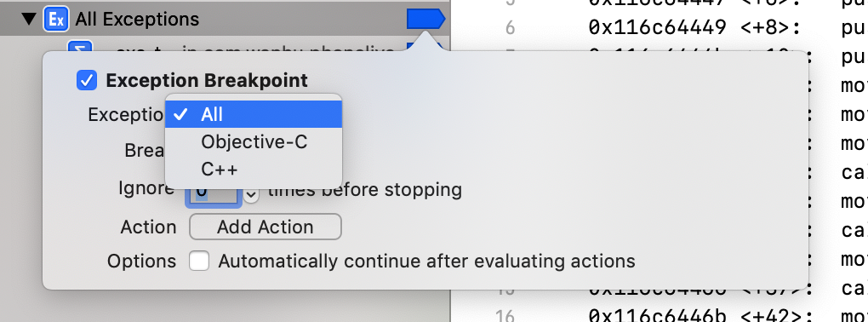Select the All Exceptions row
Image resolution: width=868 pixels, height=322 pixels.
(x=226, y=19)
